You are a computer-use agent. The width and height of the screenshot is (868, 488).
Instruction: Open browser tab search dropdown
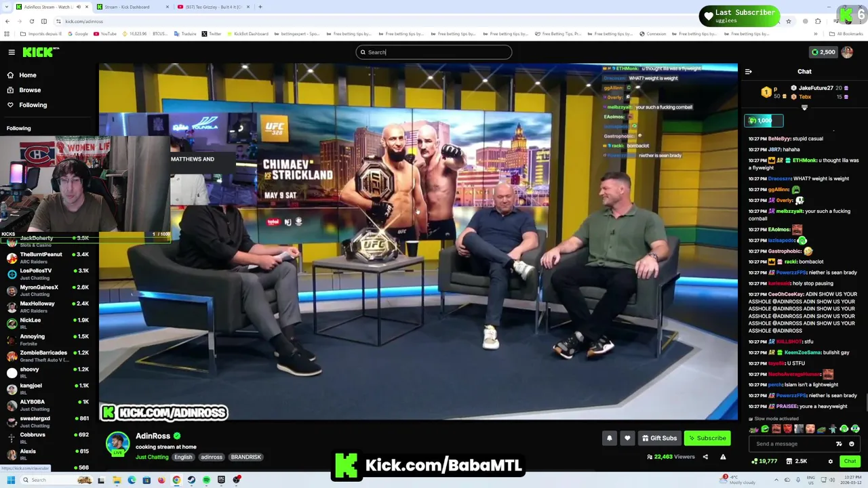[x=7, y=7]
